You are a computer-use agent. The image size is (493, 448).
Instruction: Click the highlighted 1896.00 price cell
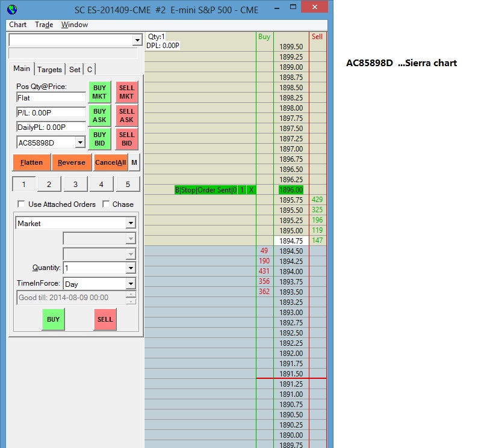(x=291, y=190)
